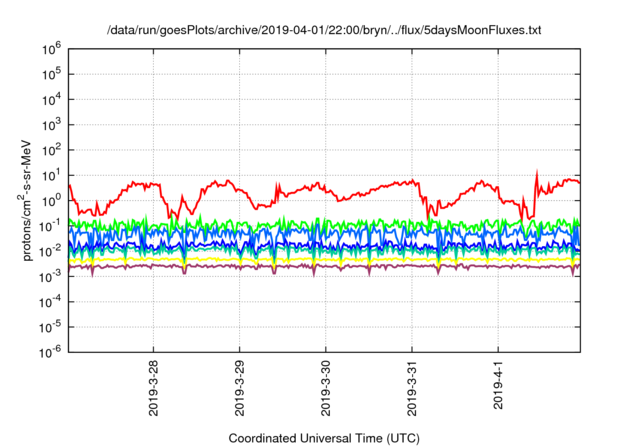Click the y-axis label protons/cm²-s-sr-MeV
The width and height of the screenshot is (640, 448).
(25, 201)
